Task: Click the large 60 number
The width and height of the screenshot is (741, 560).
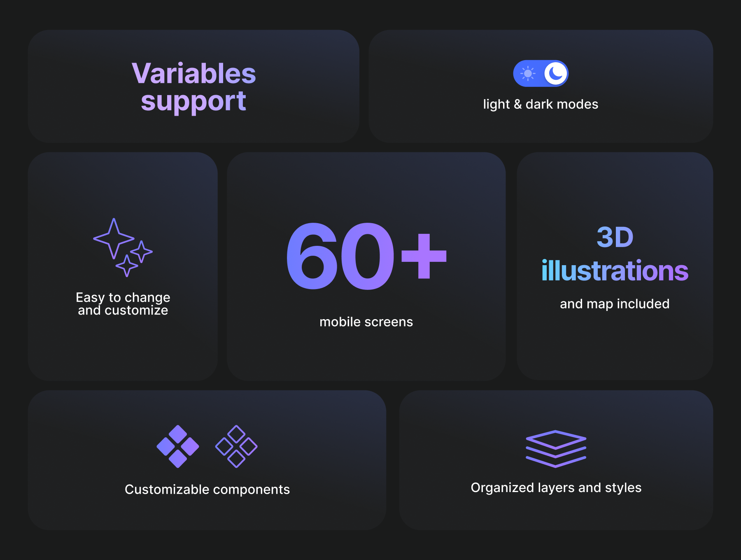Action: point(340,256)
